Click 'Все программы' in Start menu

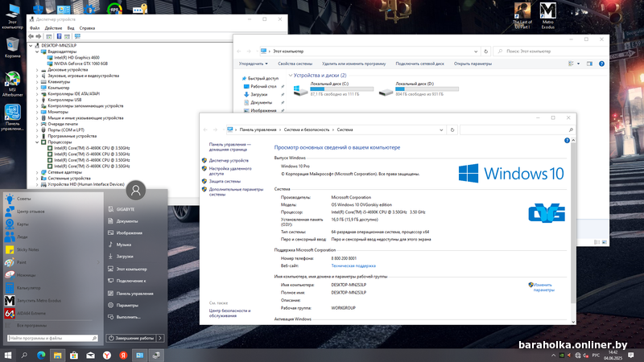coord(31,326)
